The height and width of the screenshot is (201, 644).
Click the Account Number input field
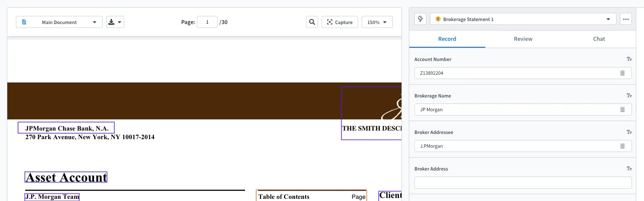tap(523, 73)
